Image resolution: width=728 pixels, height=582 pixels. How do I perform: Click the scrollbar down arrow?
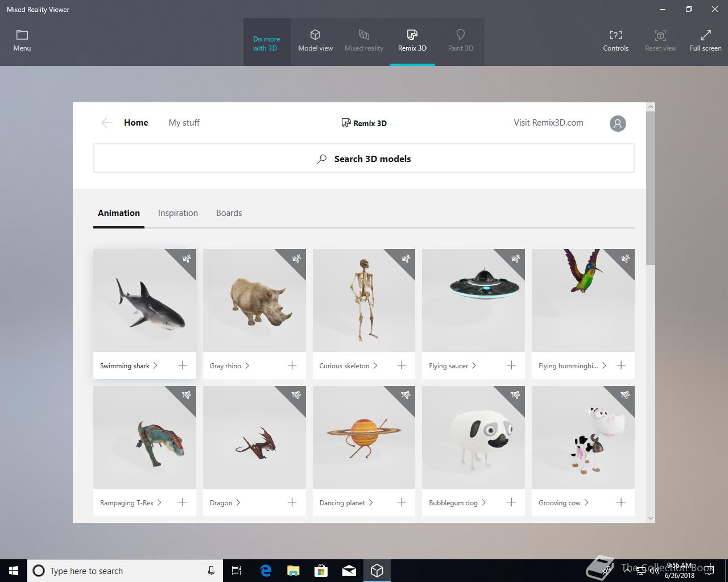[x=651, y=518]
